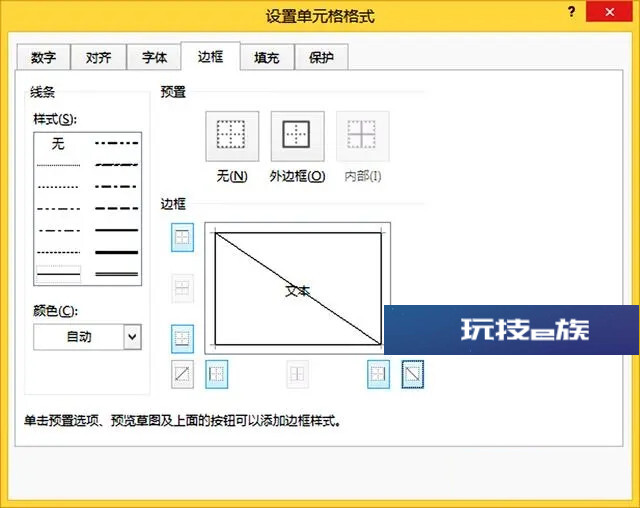Go to the 保护 tab
This screenshot has width=640, height=508.
[x=321, y=57]
